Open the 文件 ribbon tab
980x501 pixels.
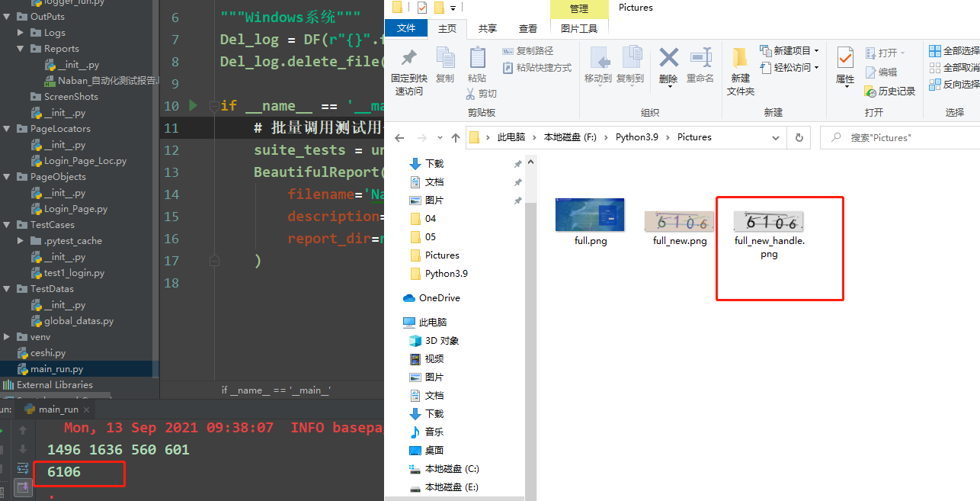click(406, 28)
